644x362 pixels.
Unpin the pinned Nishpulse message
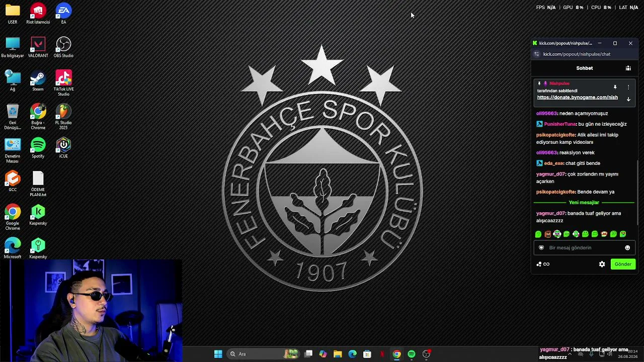click(615, 87)
